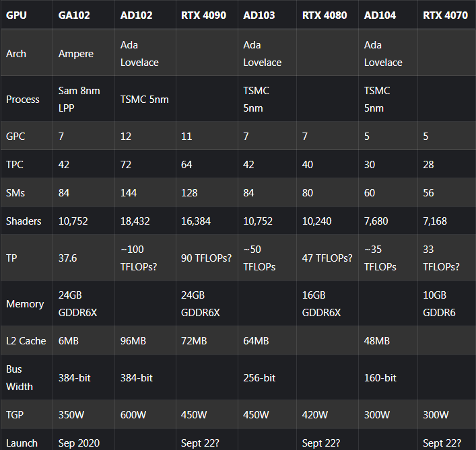
Task: Select the RTX 4070 column header
Action: tap(446, 15)
